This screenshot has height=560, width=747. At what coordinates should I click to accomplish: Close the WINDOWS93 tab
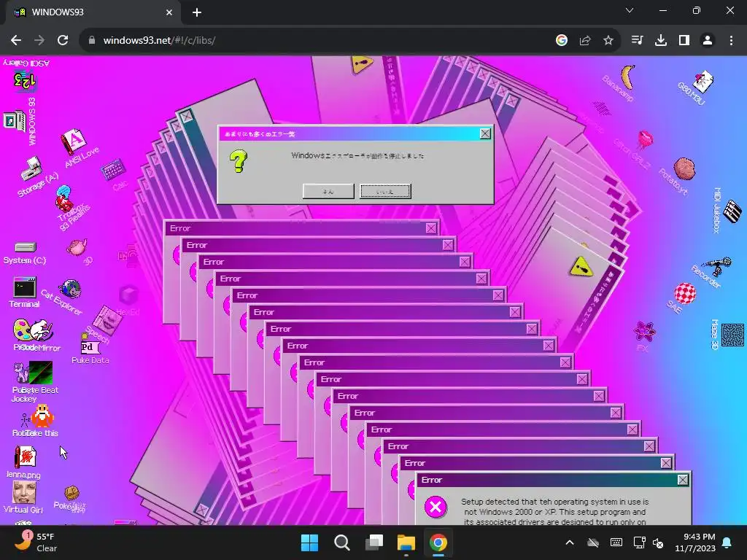[169, 12]
